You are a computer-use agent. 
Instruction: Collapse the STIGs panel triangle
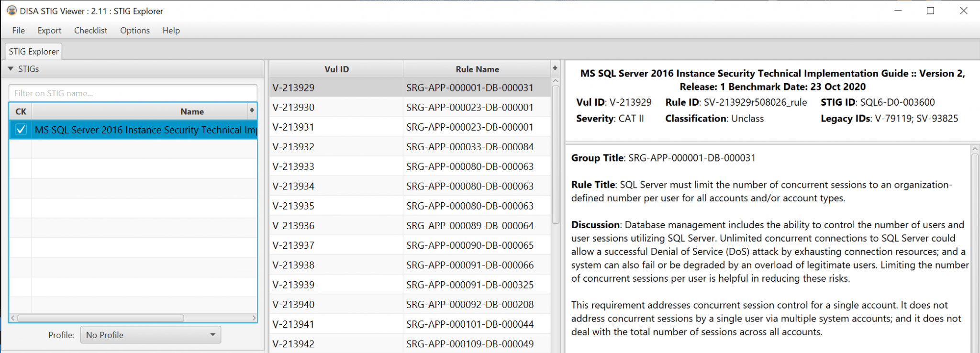click(11, 69)
